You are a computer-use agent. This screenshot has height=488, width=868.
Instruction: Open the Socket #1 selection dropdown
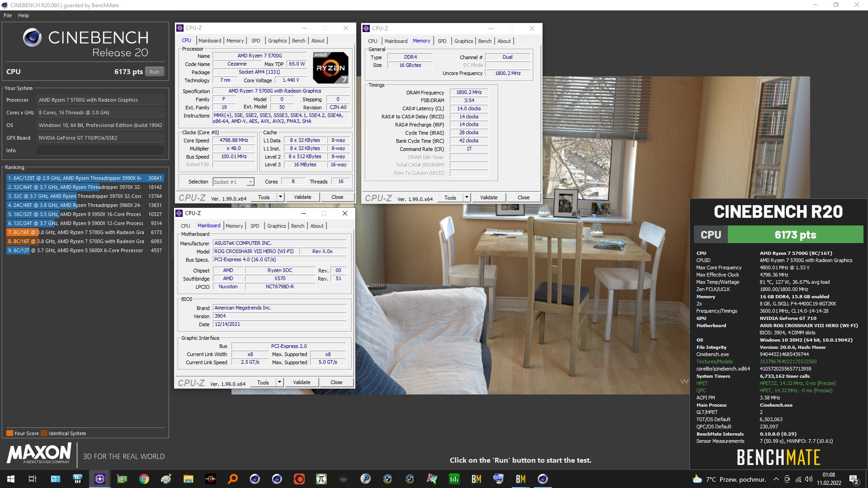pos(234,182)
